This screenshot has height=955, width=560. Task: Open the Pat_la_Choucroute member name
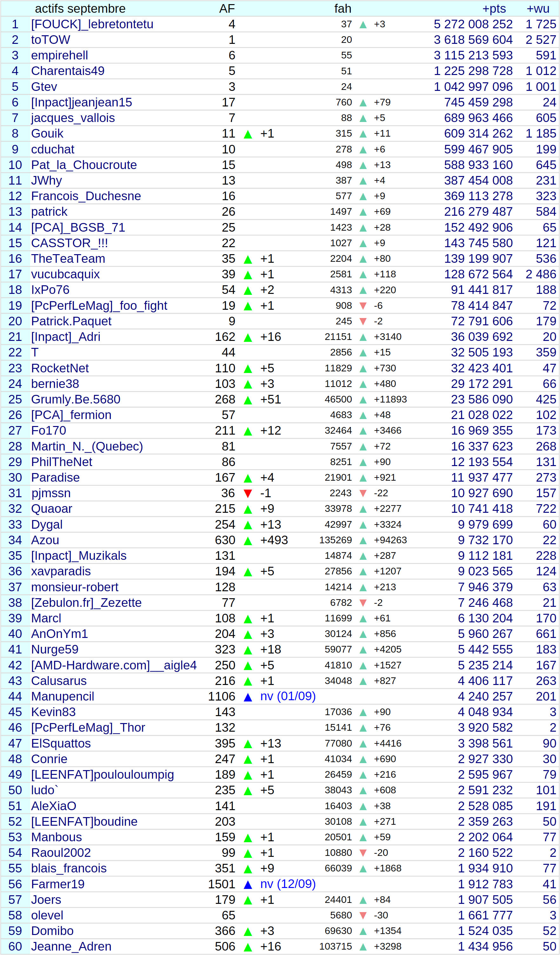[84, 165]
